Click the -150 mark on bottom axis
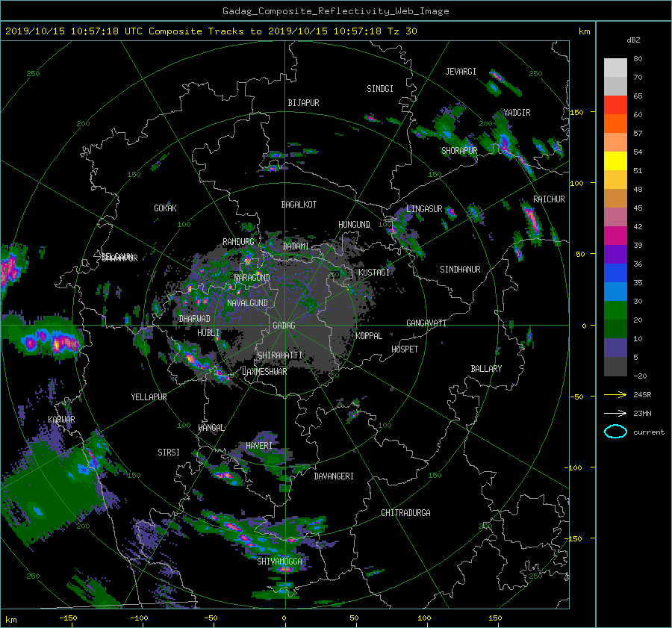Screen dimensions: 672x628 tap(68, 618)
